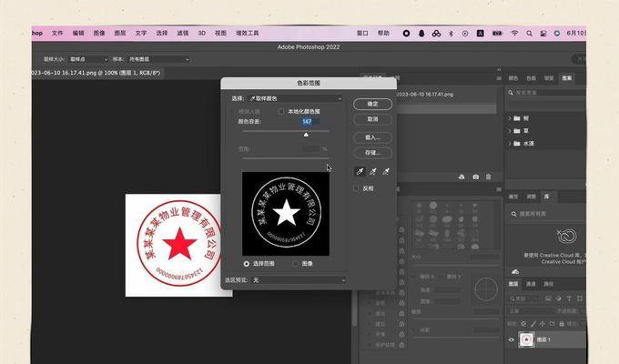Open Spotlight search from the menu bar
The width and height of the screenshot is (619, 364).
click(529, 34)
